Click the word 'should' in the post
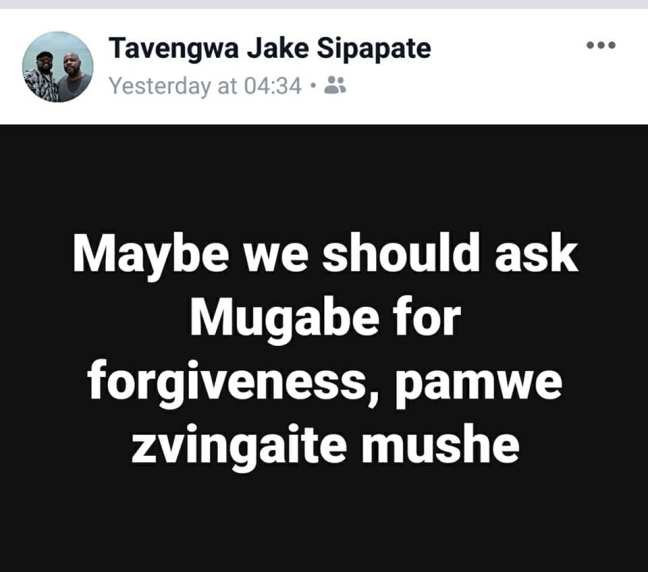 pyautogui.click(x=401, y=252)
